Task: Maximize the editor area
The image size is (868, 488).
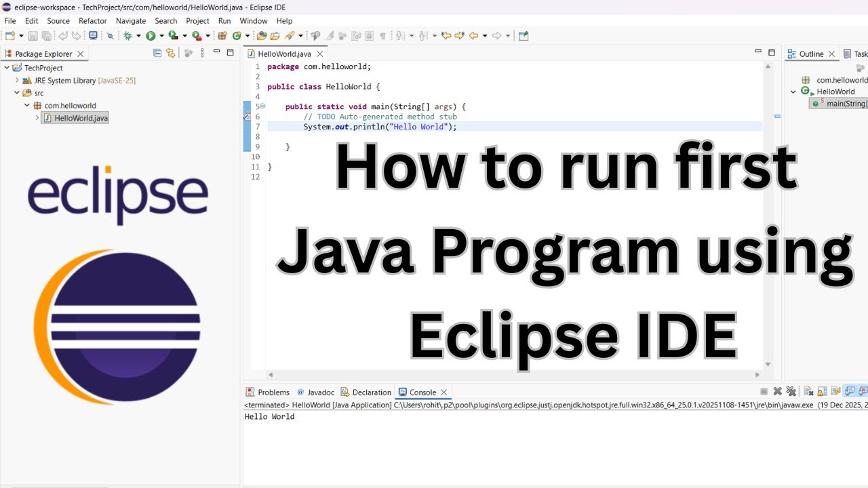Action: click(x=771, y=52)
